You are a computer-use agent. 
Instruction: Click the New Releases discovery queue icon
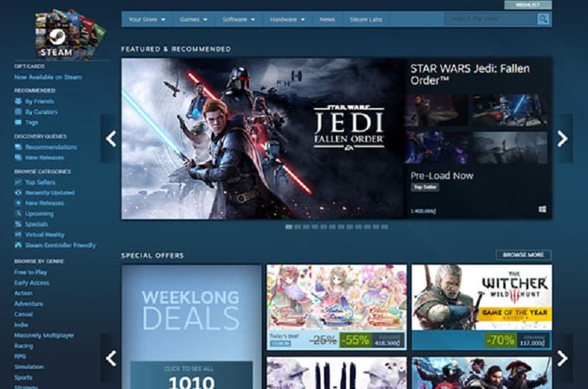(18, 157)
